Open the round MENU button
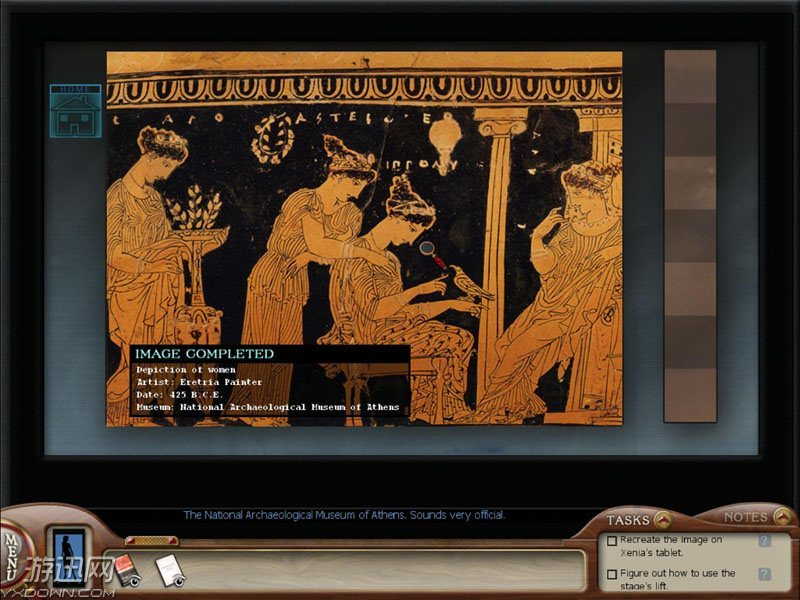The width and height of the screenshot is (800, 600). (13, 556)
